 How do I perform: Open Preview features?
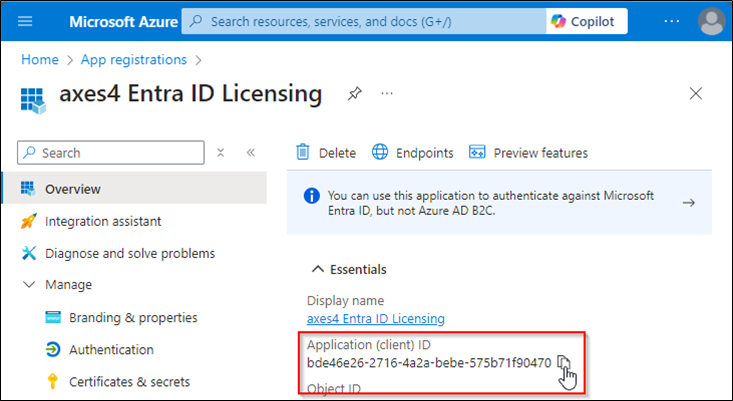(x=528, y=153)
